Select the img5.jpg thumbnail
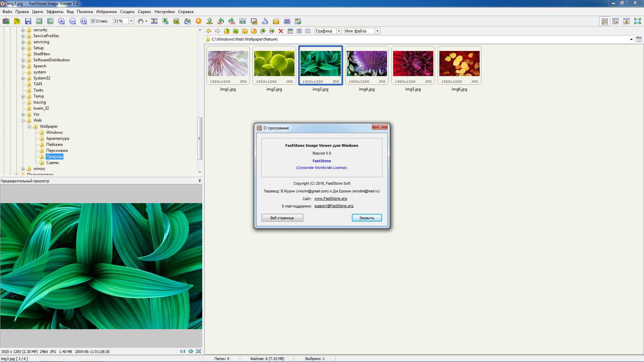This screenshot has height=362, width=644. point(413,64)
